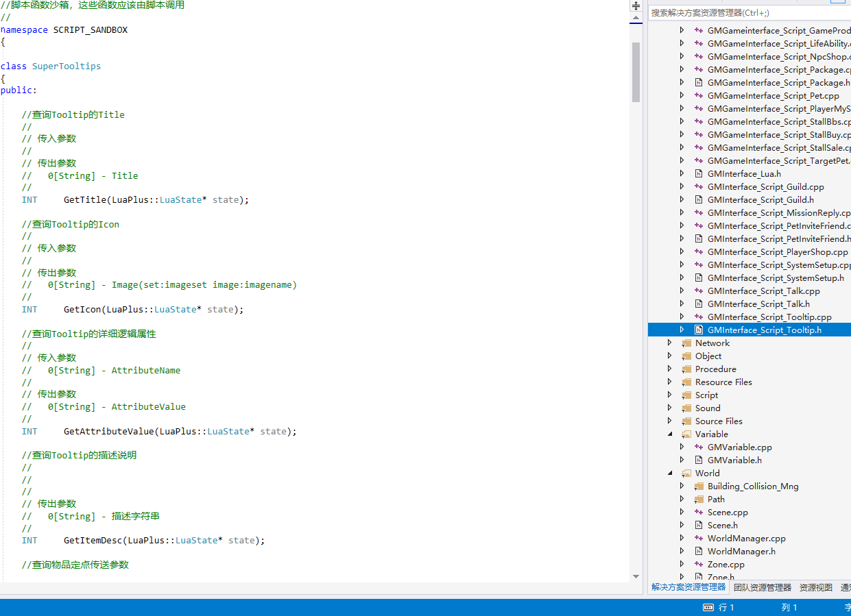Image resolution: width=851 pixels, height=616 pixels.
Task: Click the C++ icon beside WorldManager.cpp
Action: point(699,539)
